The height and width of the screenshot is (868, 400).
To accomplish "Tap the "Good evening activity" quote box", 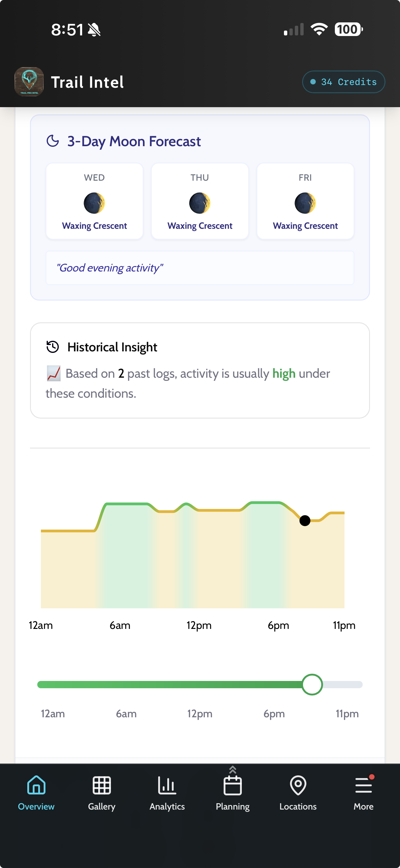I will [200, 268].
